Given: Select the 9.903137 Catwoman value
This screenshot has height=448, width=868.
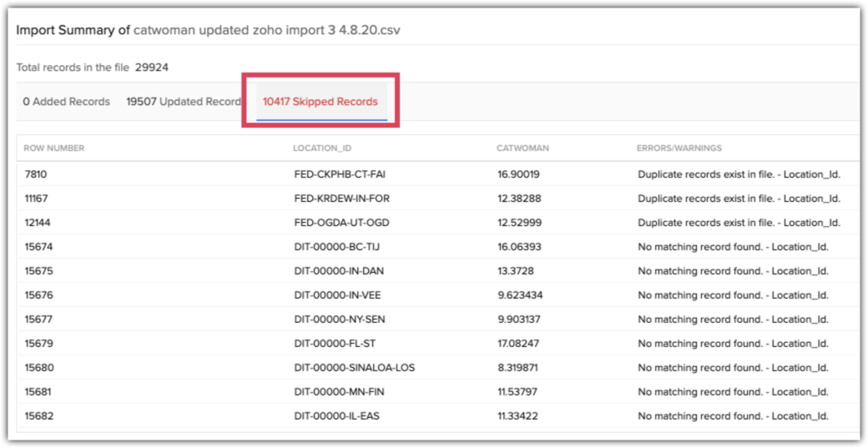Looking at the screenshot, I should (518, 320).
